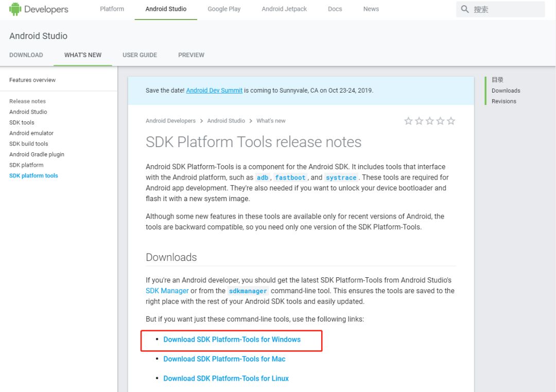Click the systrace code term
This screenshot has width=556, height=392.
click(x=341, y=177)
